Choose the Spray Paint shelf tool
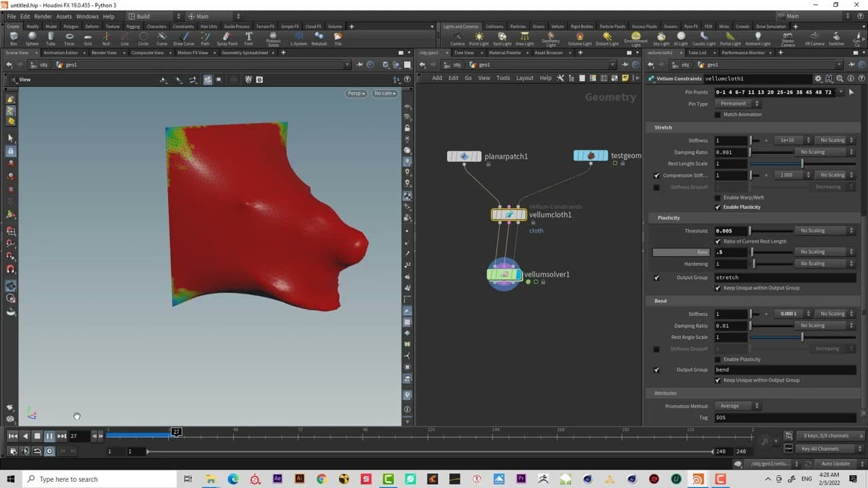Screen dimensions: 868x488 pyautogui.click(x=227, y=39)
